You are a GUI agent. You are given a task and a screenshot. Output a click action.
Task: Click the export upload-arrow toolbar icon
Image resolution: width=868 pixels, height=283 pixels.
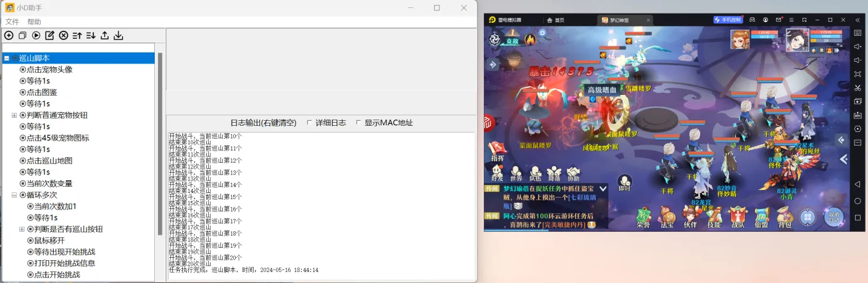click(x=105, y=36)
